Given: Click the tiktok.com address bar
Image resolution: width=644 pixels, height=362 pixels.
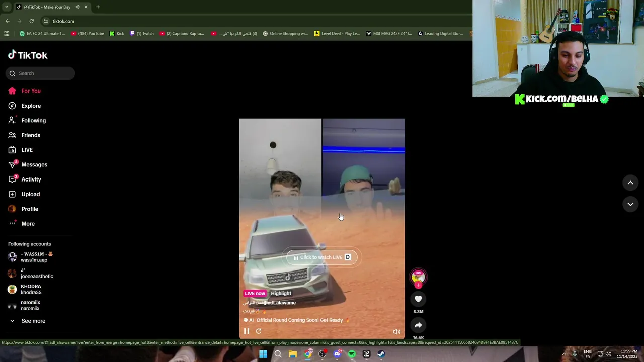Looking at the screenshot, I should [x=63, y=21].
